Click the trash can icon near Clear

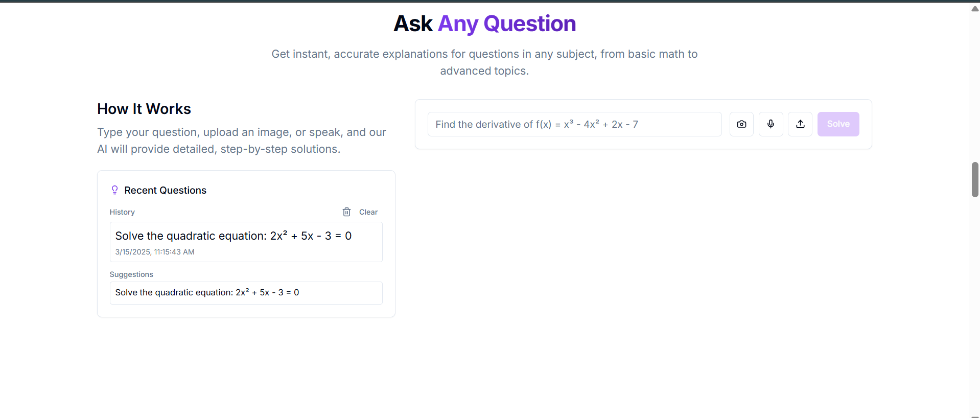(x=346, y=212)
